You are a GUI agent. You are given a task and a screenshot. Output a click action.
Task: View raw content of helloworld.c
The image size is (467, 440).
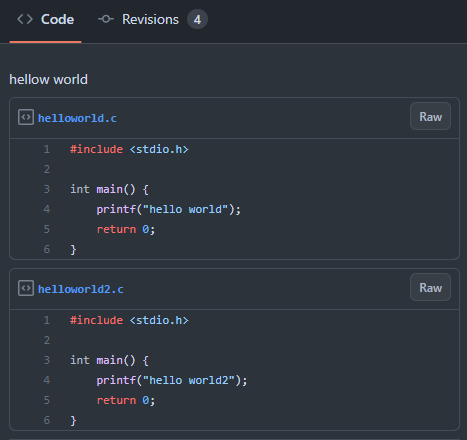coord(430,116)
